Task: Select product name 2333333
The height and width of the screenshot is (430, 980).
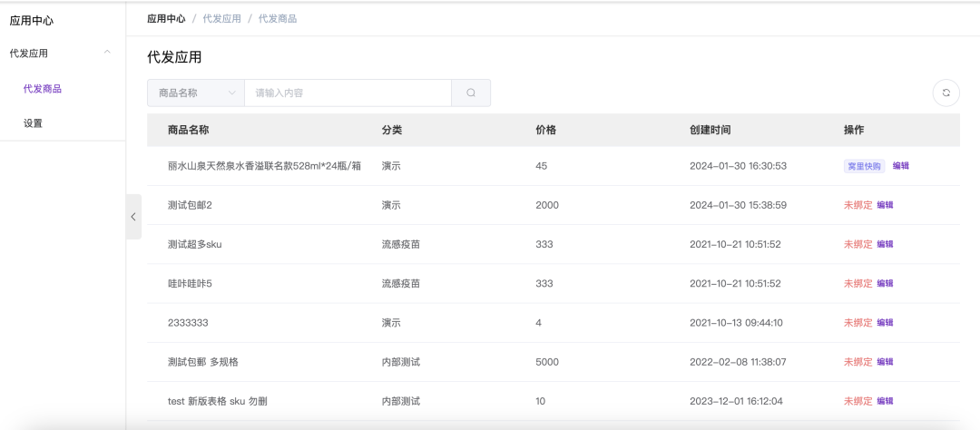Action: 188,323
